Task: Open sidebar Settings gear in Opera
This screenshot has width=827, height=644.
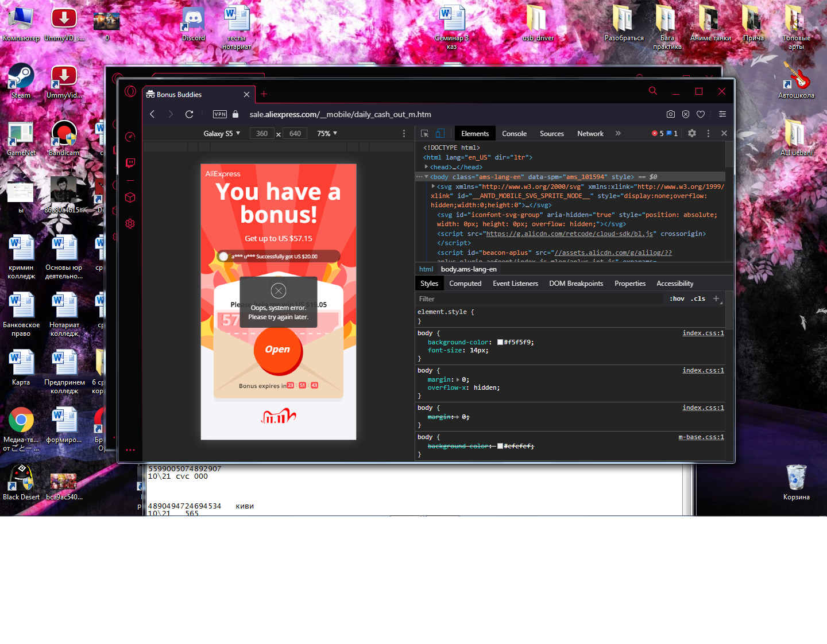Action: (130, 223)
